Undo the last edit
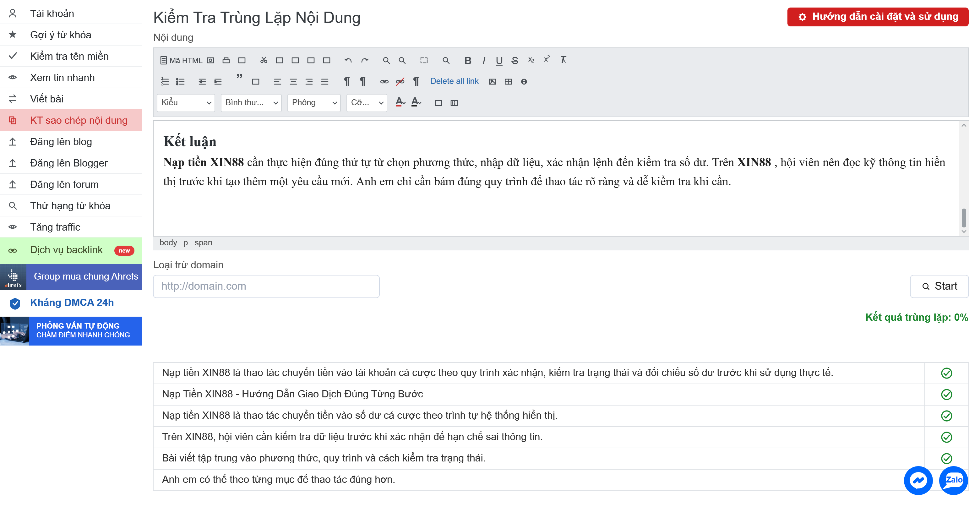Viewport: 980px width, 507px height. click(x=348, y=61)
